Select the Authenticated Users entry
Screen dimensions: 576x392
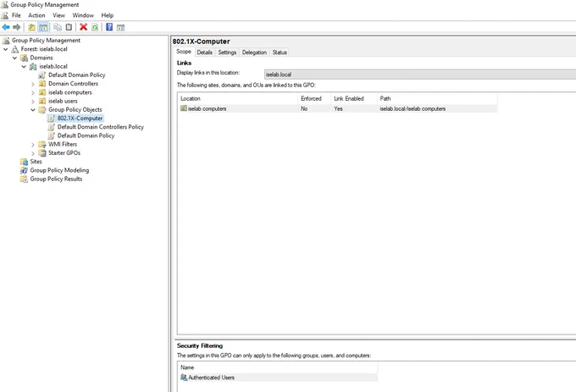(x=278, y=378)
